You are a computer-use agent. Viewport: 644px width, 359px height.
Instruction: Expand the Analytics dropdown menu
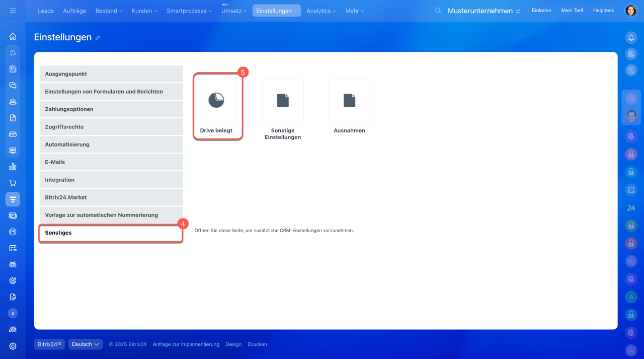321,11
